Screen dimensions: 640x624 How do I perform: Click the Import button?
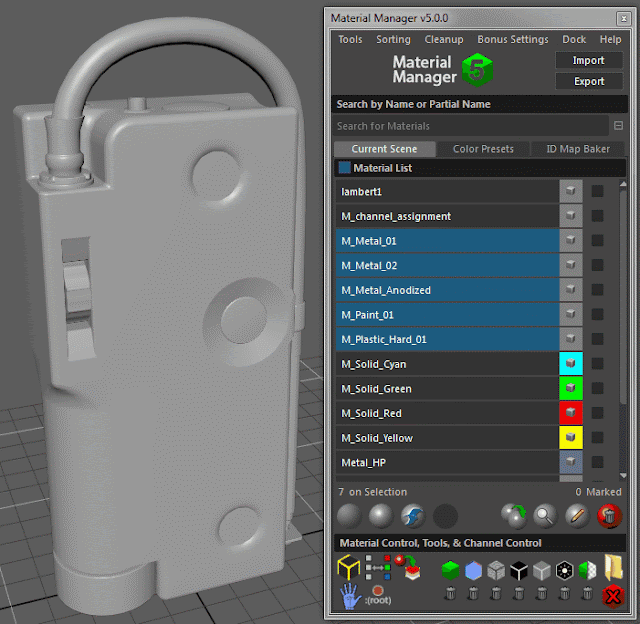589,60
